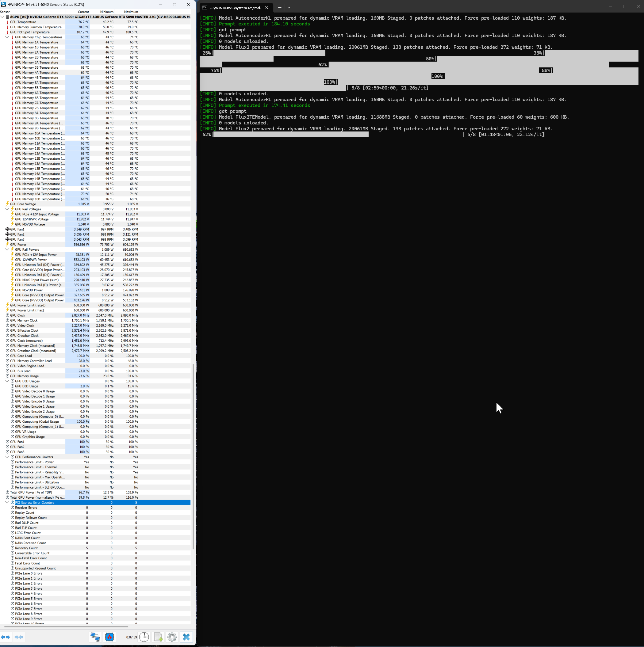This screenshot has height=647, width=644.
Task: Open sensor settings gear icon
Action: pos(172,637)
